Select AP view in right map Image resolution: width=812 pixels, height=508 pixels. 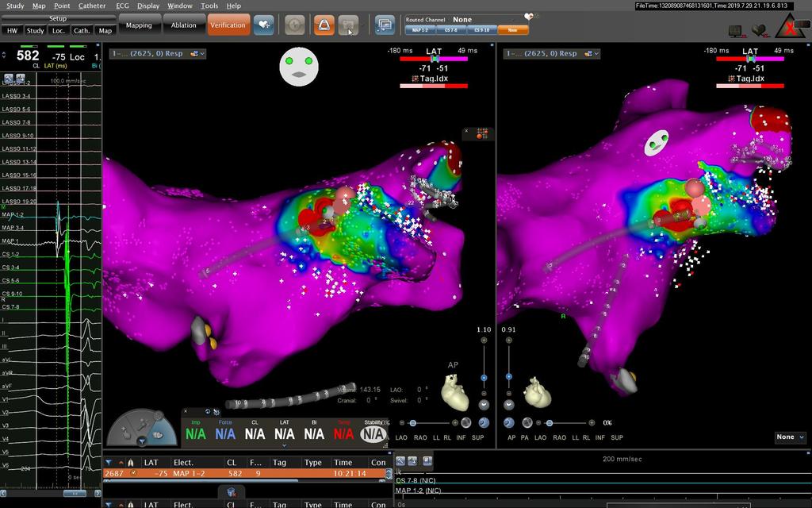pyautogui.click(x=511, y=437)
